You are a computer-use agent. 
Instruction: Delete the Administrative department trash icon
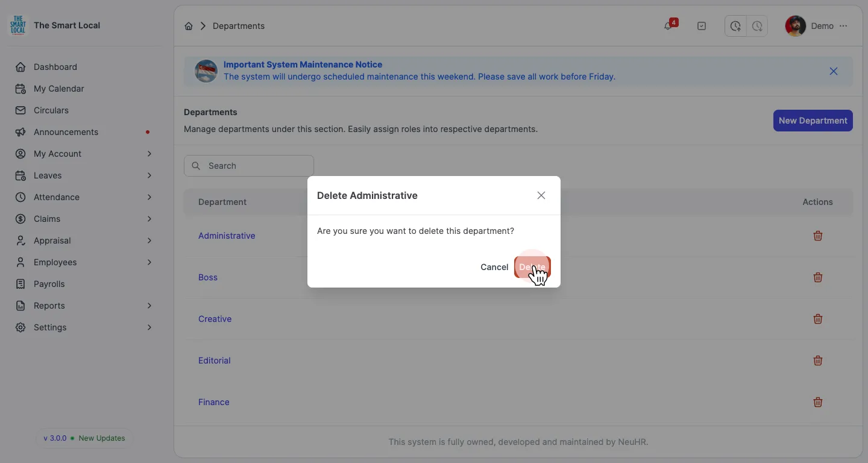coord(818,236)
